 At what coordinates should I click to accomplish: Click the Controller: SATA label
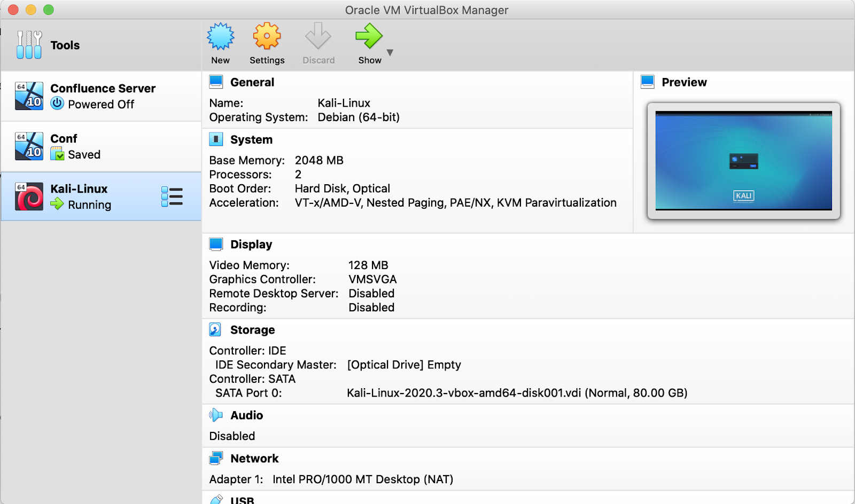pos(252,379)
